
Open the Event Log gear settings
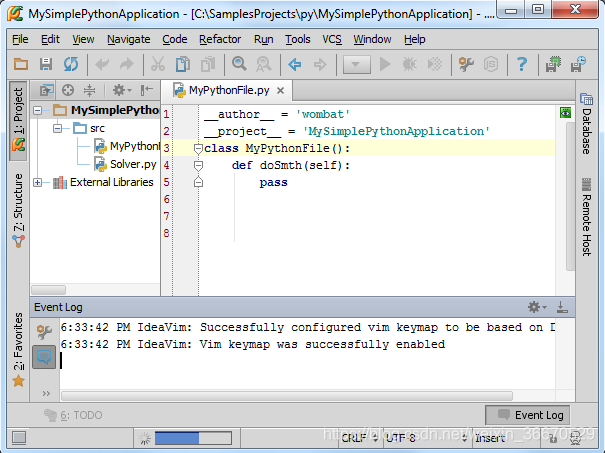pyautogui.click(x=537, y=307)
